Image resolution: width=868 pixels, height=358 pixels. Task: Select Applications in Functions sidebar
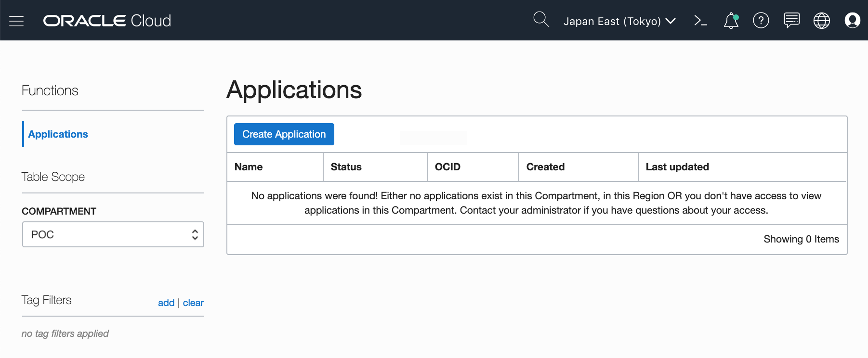tap(58, 134)
